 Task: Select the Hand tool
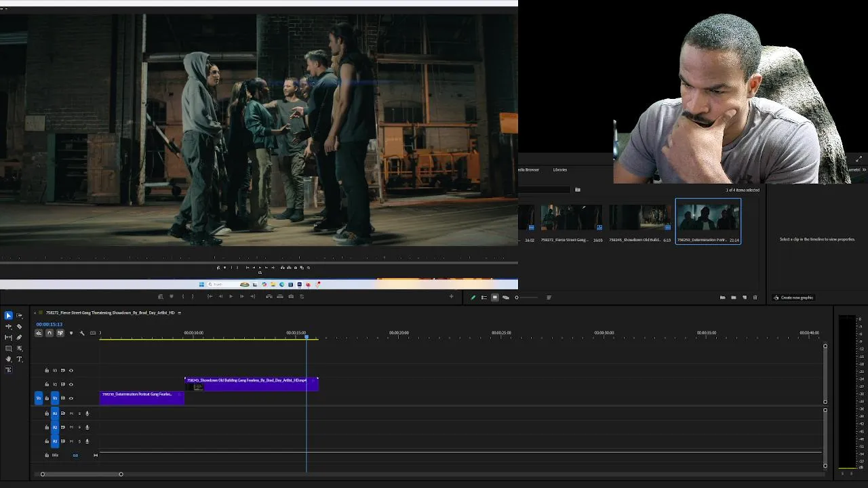click(8, 359)
